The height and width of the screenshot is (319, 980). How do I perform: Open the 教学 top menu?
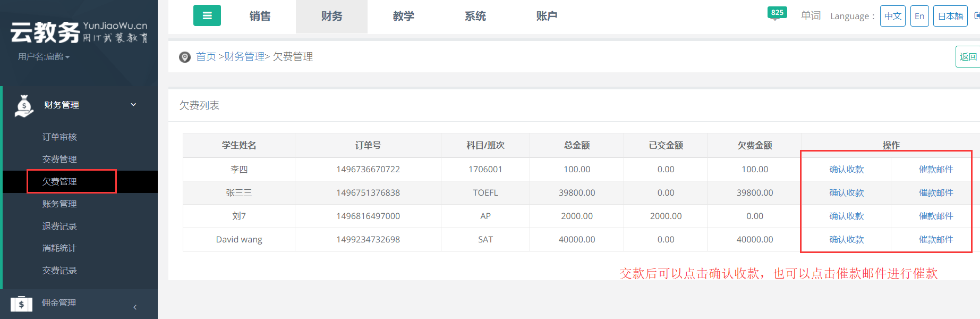[x=403, y=16]
